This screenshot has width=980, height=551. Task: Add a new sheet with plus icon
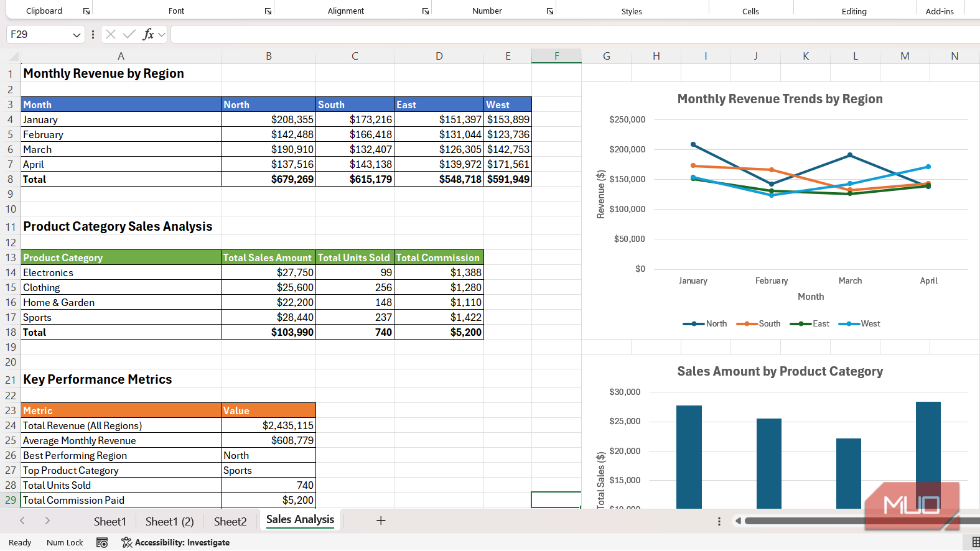(381, 521)
